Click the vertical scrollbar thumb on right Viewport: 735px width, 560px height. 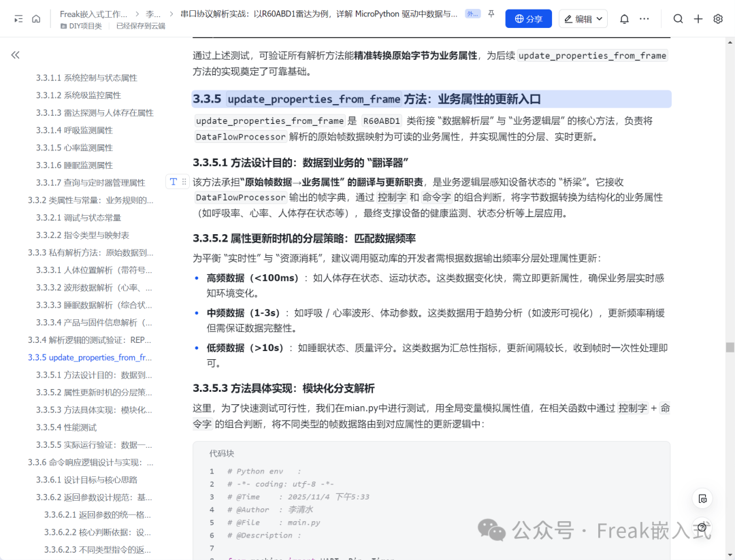[x=730, y=347]
